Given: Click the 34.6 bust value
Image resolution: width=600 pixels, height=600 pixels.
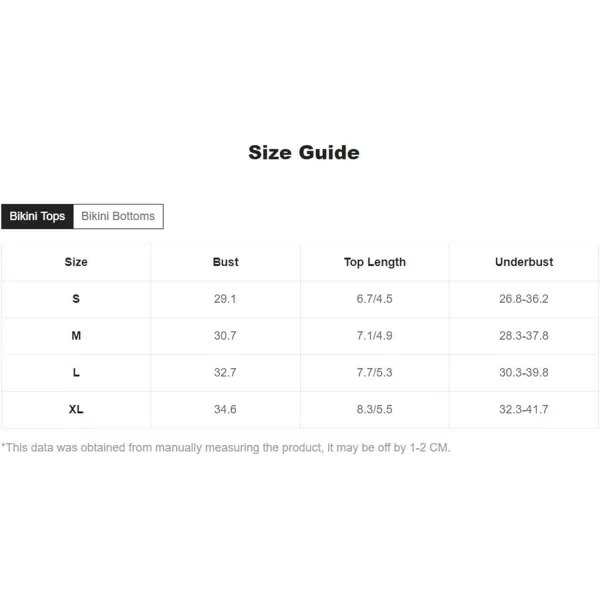Looking at the screenshot, I should click(225, 409).
